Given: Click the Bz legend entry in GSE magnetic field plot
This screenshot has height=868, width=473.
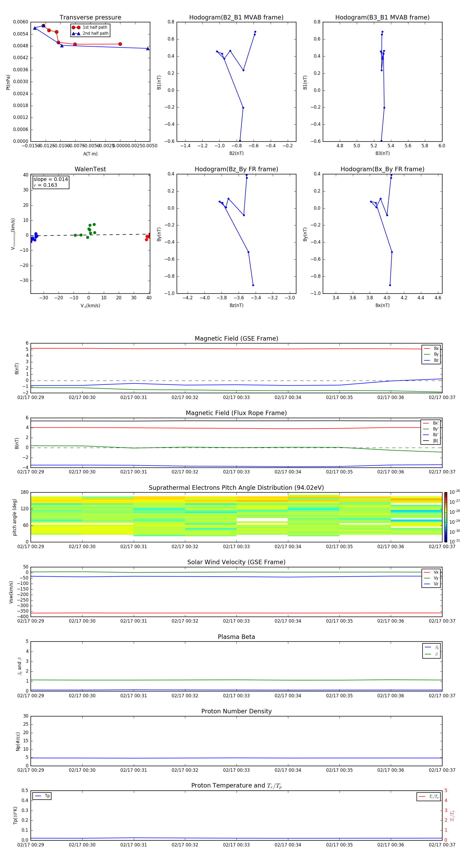Looking at the screenshot, I should [x=431, y=361].
